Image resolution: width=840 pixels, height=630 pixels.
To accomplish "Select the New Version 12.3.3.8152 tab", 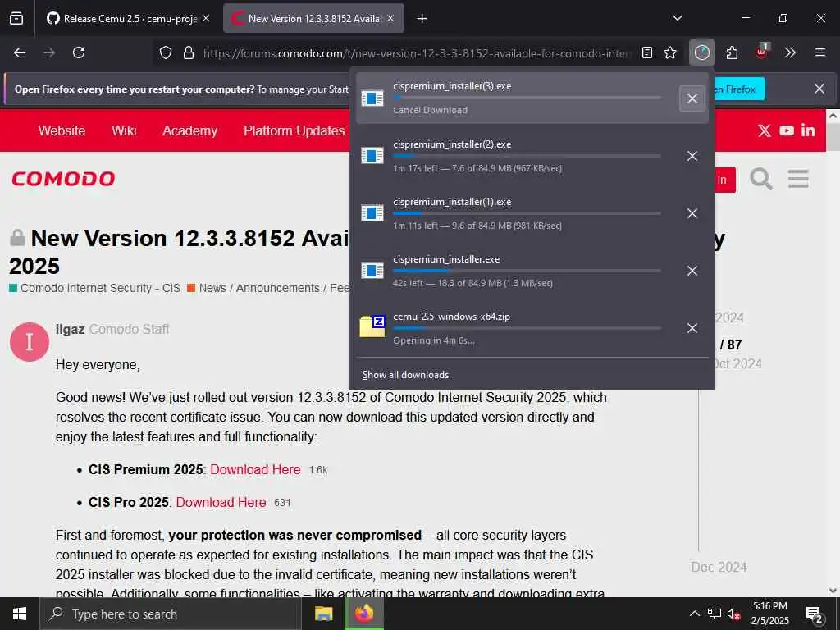I will 313,19.
